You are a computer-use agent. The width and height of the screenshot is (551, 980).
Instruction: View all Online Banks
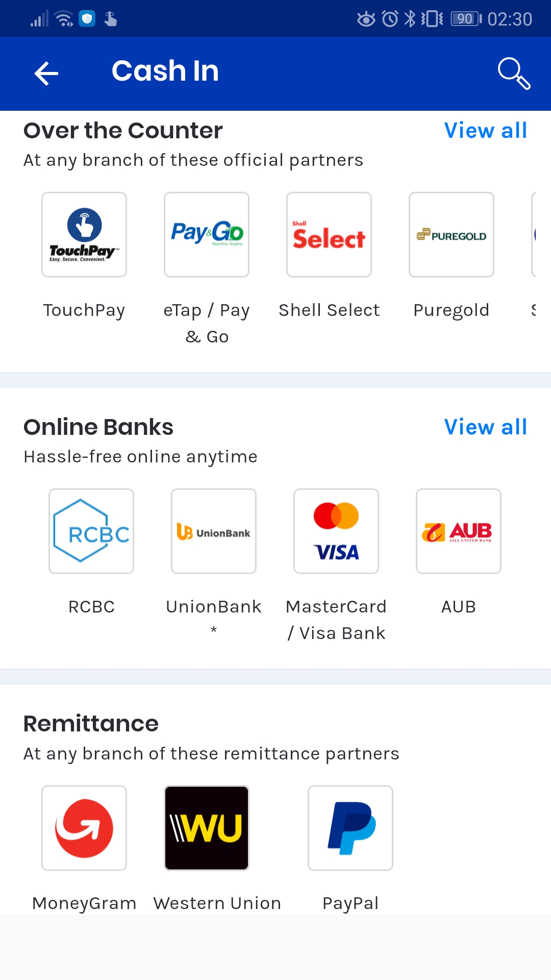pos(485,427)
